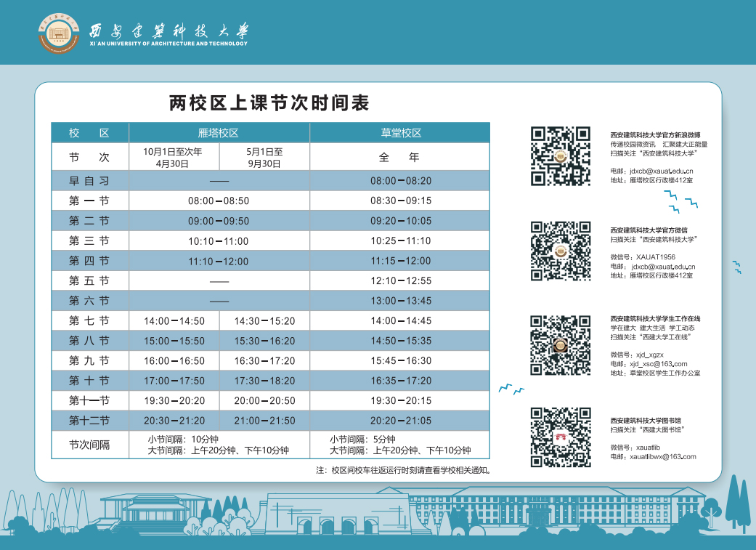Click the time "08:30–09:15"

pos(401,201)
